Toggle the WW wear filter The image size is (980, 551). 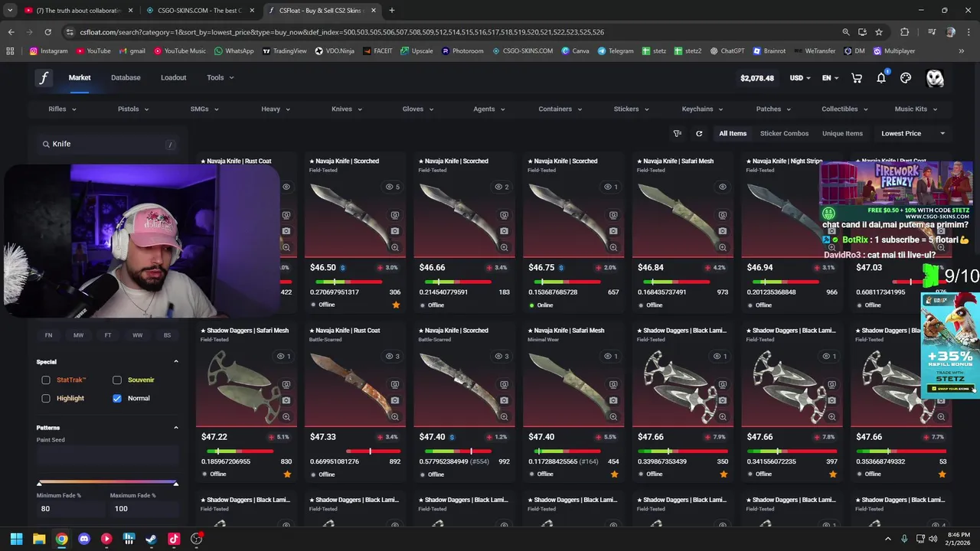[x=138, y=335]
